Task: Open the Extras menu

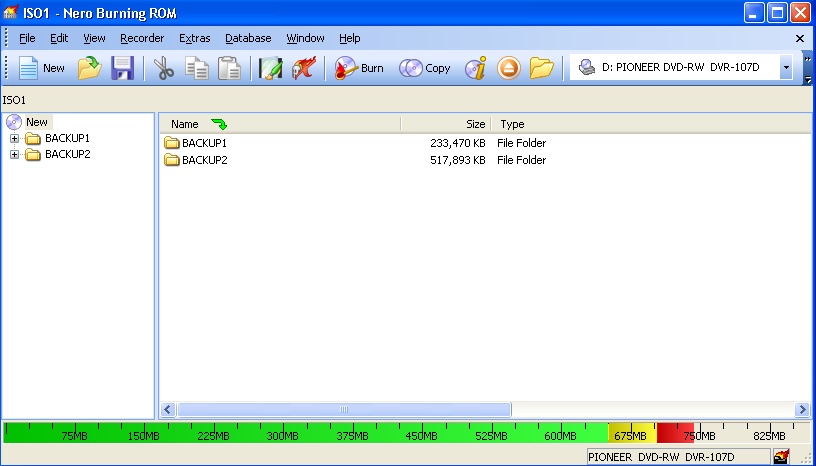Action: click(x=195, y=38)
